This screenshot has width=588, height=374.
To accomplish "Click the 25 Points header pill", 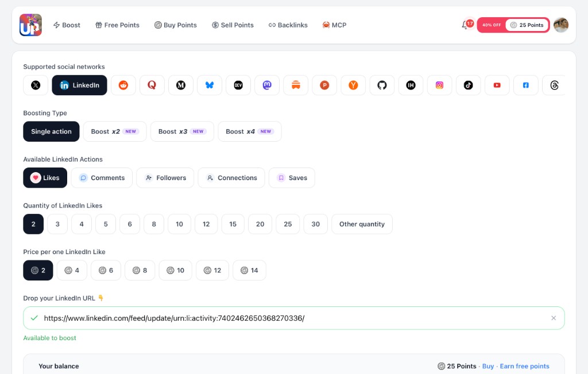I will pos(527,25).
